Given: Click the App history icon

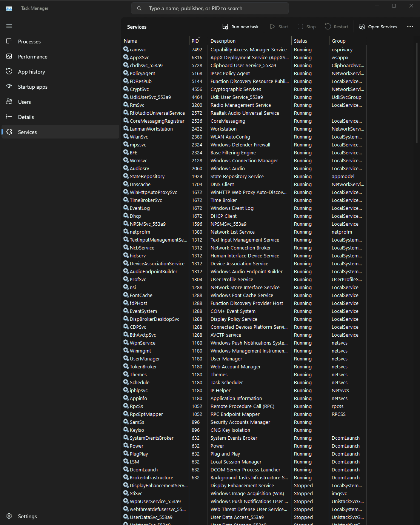Looking at the screenshot, I should click(x=9, y=71).
